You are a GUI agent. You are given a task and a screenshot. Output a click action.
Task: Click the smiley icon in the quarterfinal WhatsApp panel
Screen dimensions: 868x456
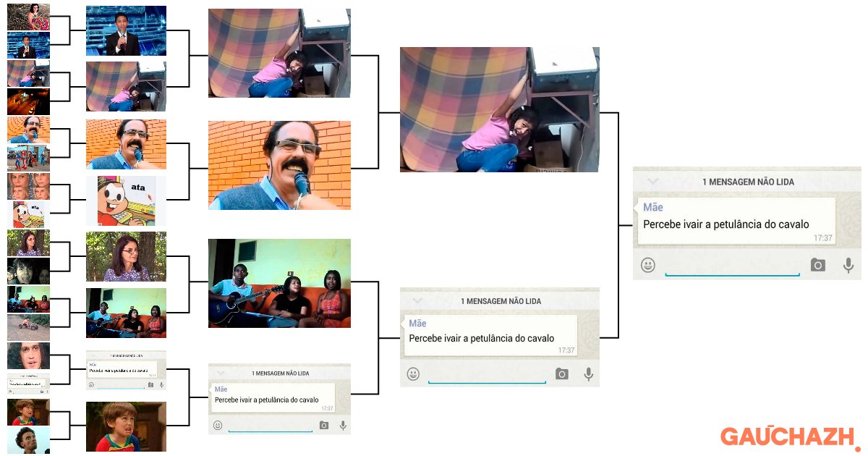point(218,425)
